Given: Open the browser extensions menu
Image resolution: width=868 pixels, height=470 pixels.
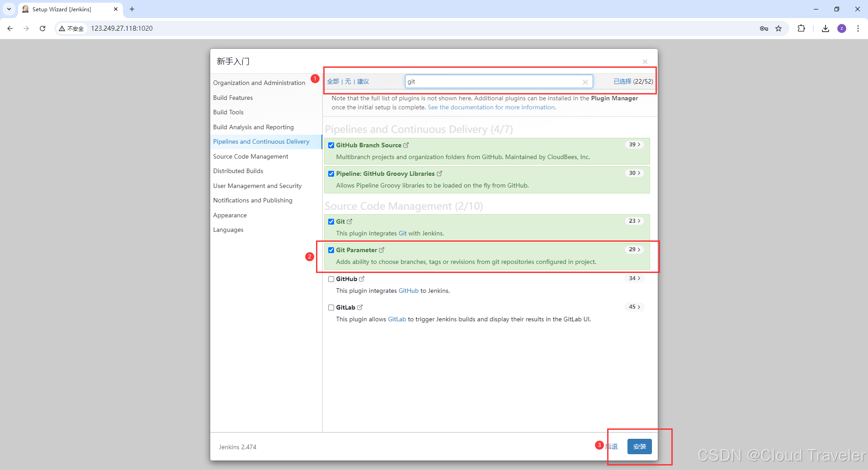Looking at the screenshot, I should point(801,28).
